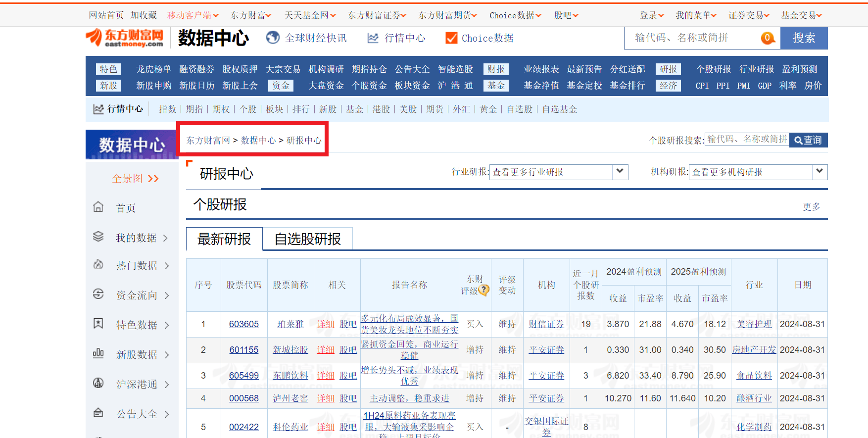Open 龙虎榜单 in the blue menu
Viewport: 868px width, 438px height.
click(154, 69)
